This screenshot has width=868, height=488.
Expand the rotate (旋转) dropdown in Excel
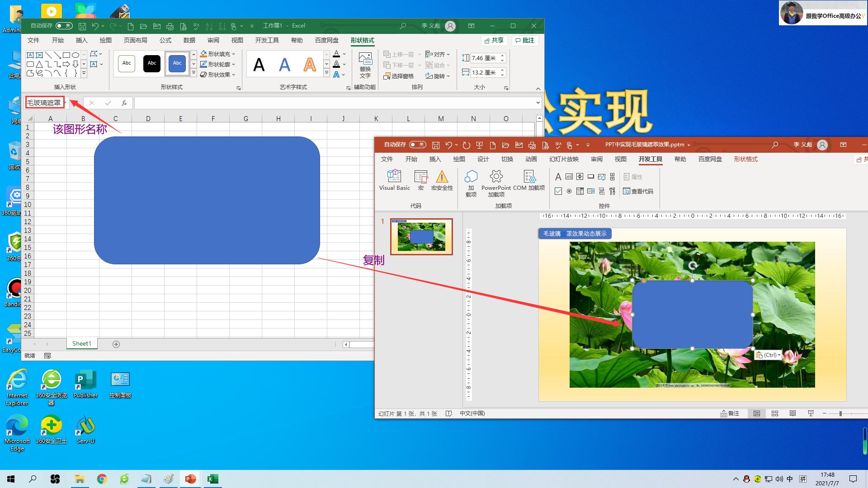448,76
